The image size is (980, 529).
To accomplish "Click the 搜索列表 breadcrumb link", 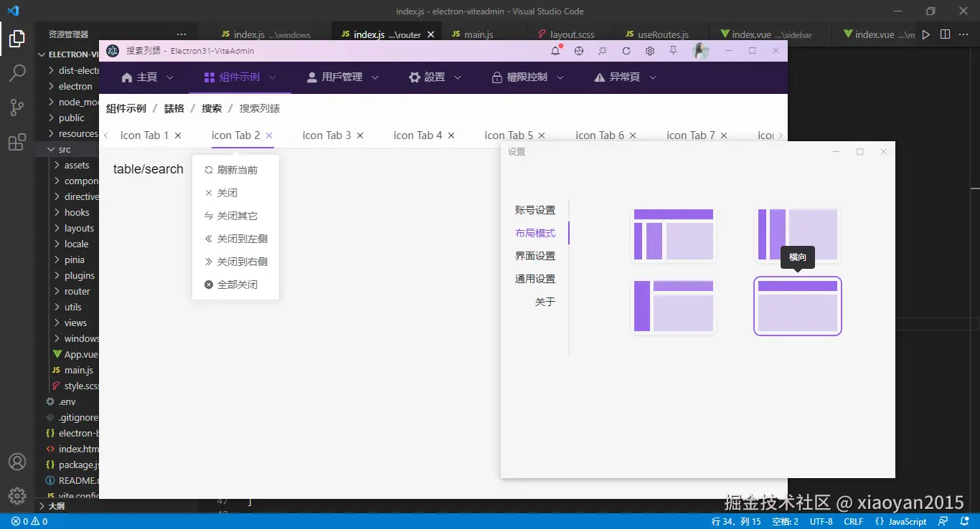I will click(x=260, y=108).
